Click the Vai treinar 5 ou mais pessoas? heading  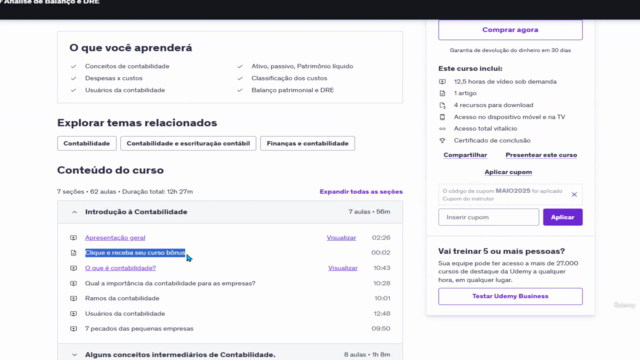point(501,251)
